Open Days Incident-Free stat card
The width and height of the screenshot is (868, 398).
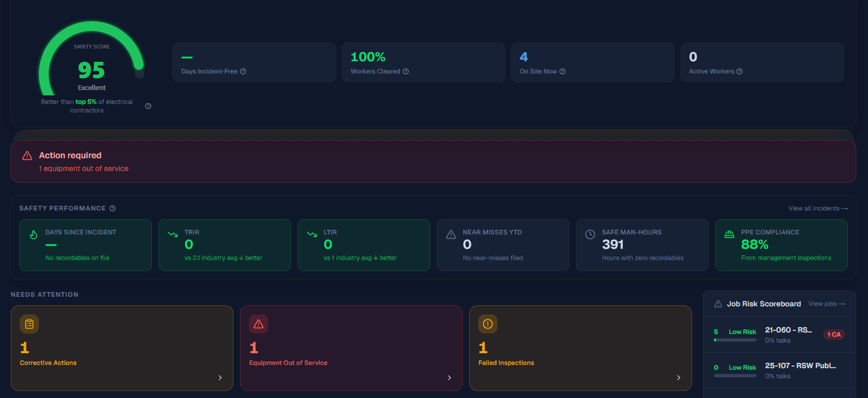(x=254, y=62)
